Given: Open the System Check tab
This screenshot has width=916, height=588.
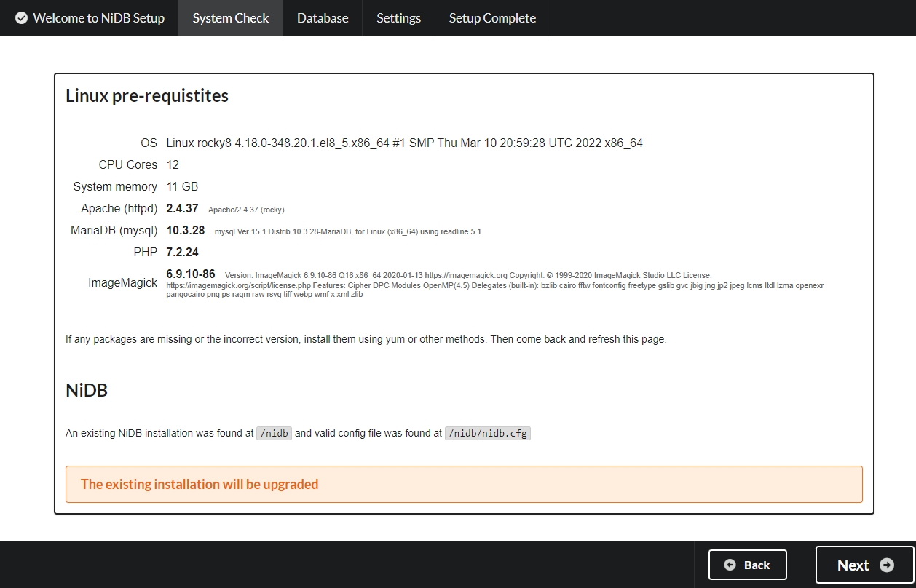Looking at the screenshot, I should coord(231,18).
